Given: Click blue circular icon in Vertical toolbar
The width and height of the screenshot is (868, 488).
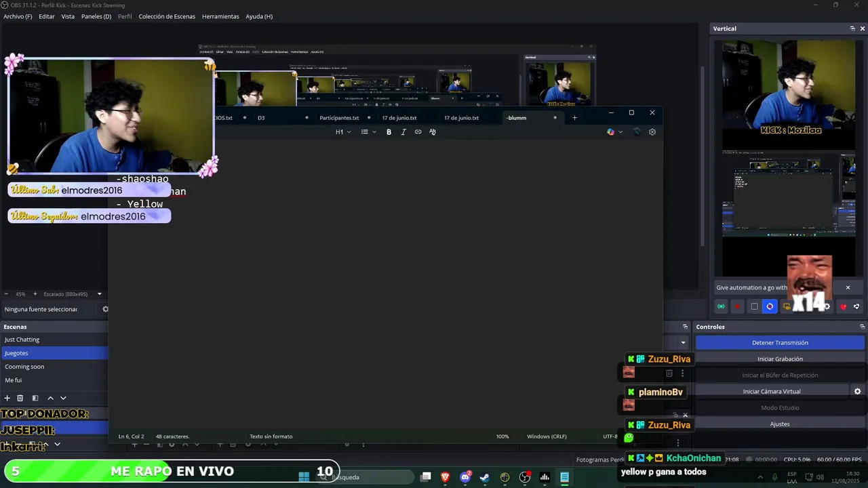Looking at the screenshot, I should point(770,306).
